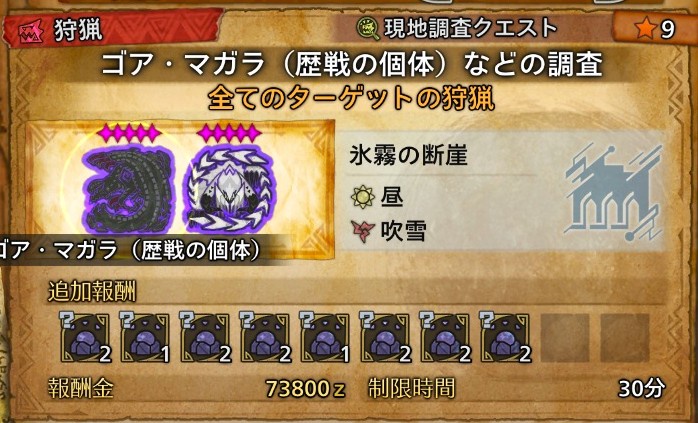This screenshot has width=698, height=423.
Task: Open the 現地調査クエスト tab label
Action: (x=471, y=28)
